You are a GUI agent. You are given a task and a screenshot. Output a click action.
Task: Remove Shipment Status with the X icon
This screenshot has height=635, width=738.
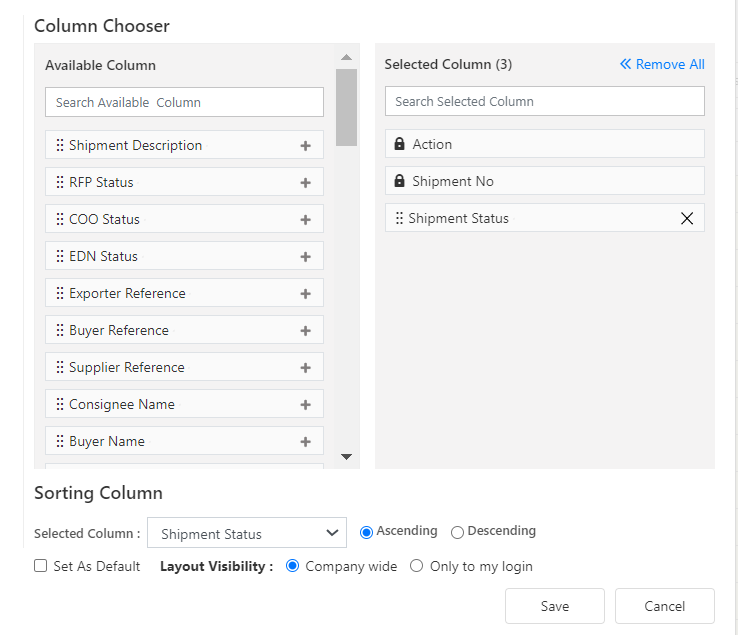click(x=687, y=219)
